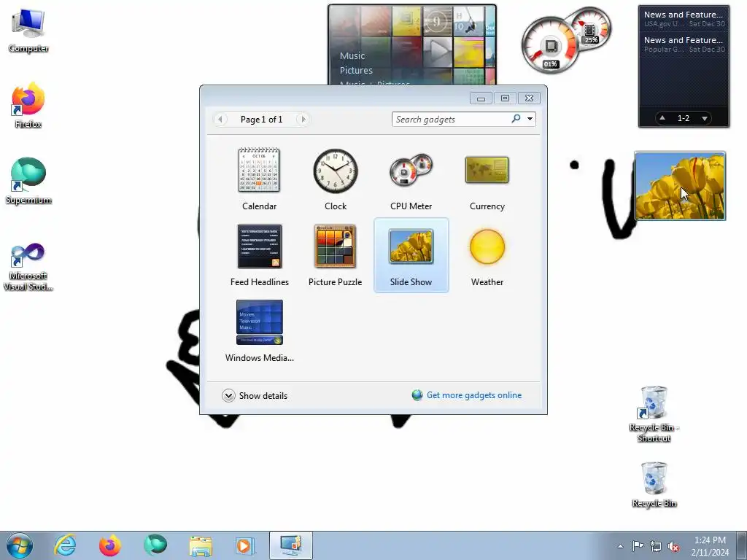Open the Recycle Bin - Shortcut icon
This screenshot has height=560, width=747.
point(654,414)
